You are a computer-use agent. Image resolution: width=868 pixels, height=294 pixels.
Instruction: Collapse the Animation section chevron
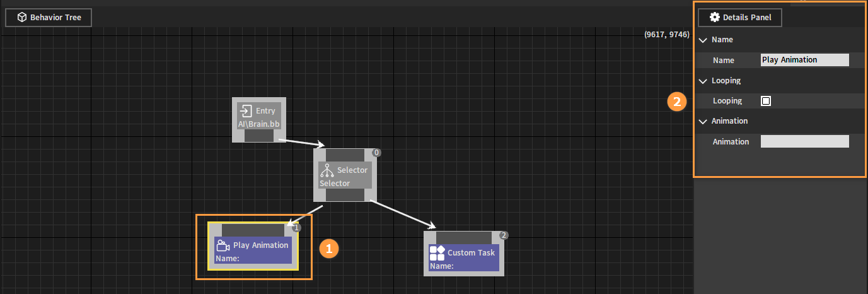point(703,121)
